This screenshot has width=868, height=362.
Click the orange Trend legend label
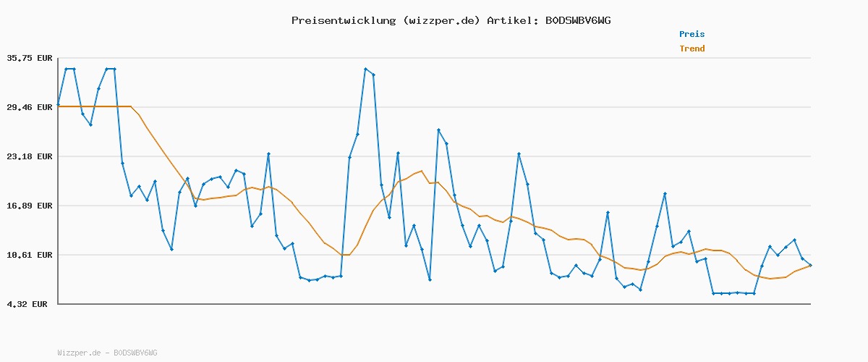pyautogui.click(x=692, y=49)
